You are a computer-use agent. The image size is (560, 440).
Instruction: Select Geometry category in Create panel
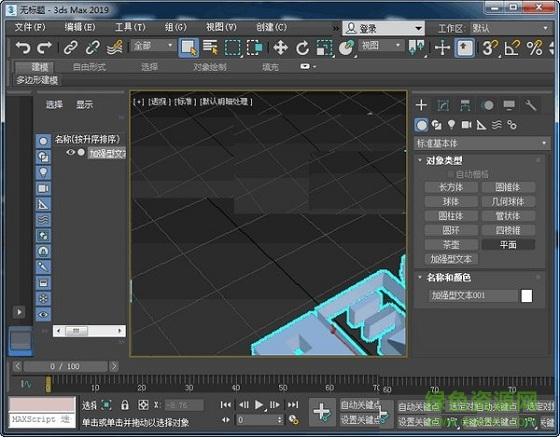coord(422,125)
